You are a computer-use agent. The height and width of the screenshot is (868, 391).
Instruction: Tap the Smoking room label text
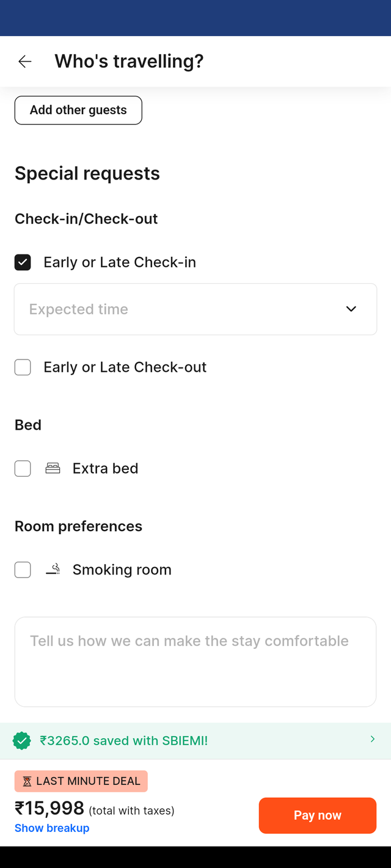click(122, 570)
